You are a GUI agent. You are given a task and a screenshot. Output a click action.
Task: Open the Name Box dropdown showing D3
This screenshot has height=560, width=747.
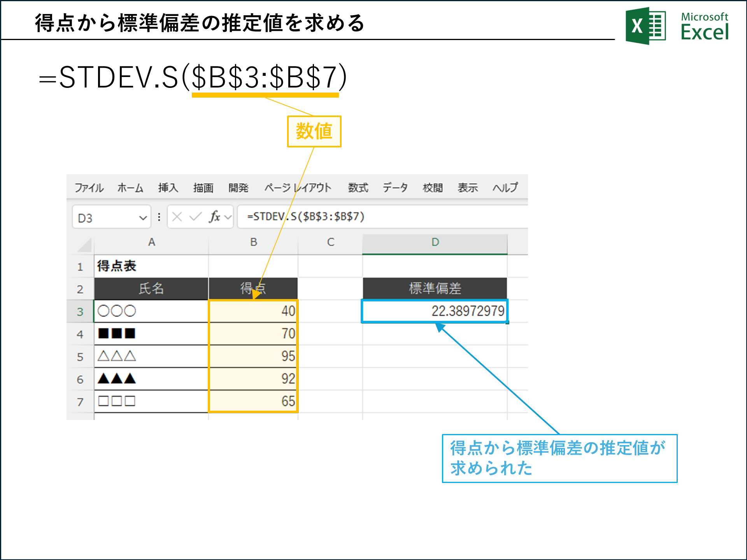[x=143, y=217]
